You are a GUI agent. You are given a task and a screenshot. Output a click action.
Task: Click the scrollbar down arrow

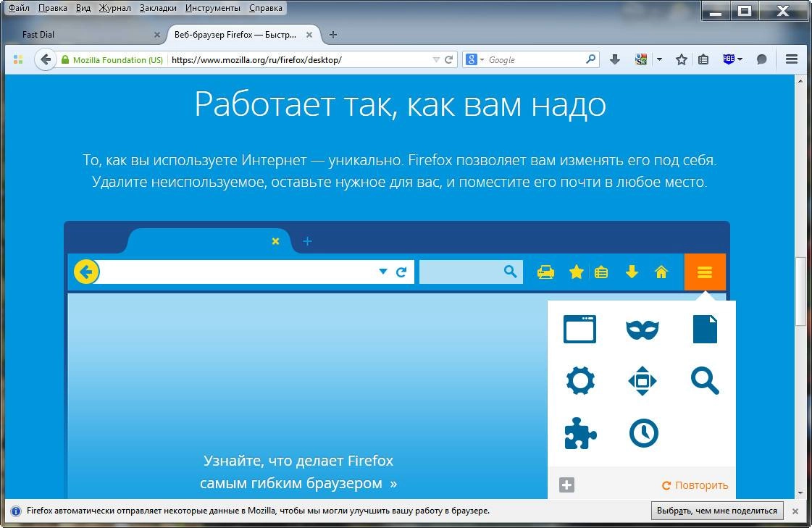coord(800,493)
